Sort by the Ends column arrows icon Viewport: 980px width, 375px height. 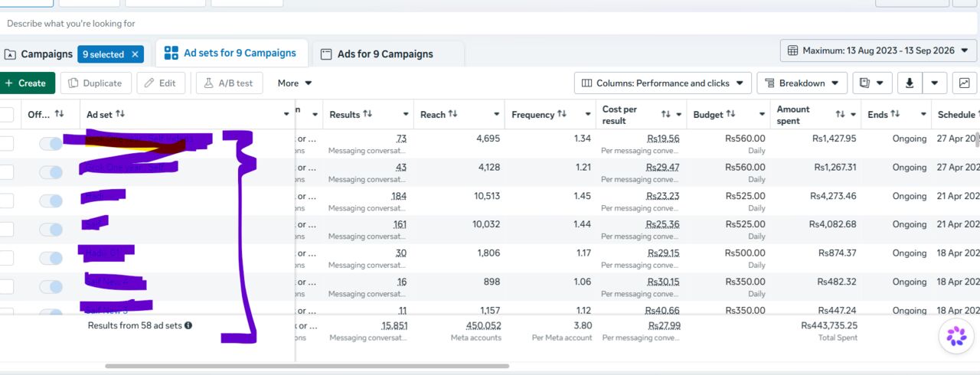click(x=897, y=114)
